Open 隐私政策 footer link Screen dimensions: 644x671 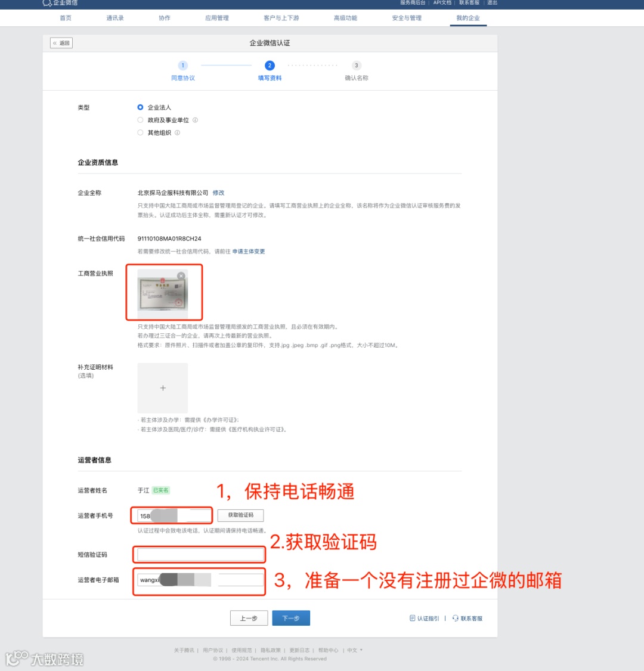[x=271, y=650]
